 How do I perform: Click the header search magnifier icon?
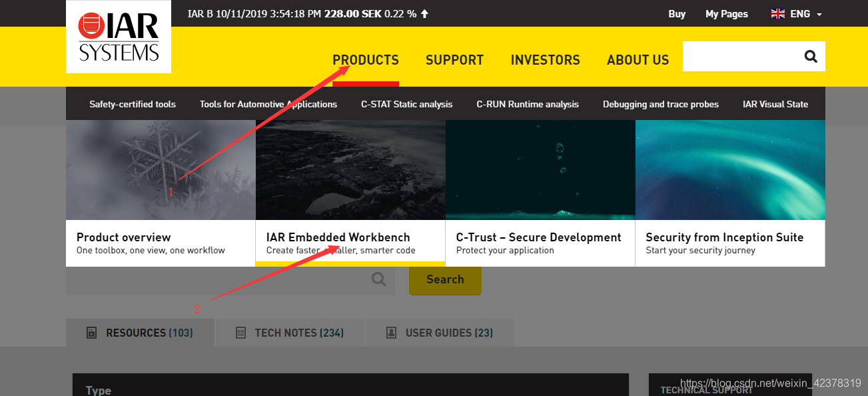(811, 57)
